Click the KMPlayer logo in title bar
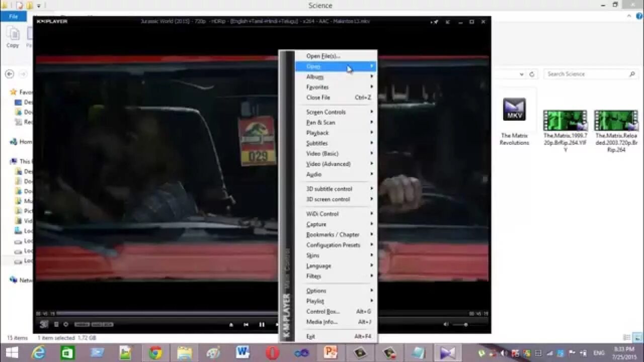This screenshot has height=362, width=644. point(52,21)
